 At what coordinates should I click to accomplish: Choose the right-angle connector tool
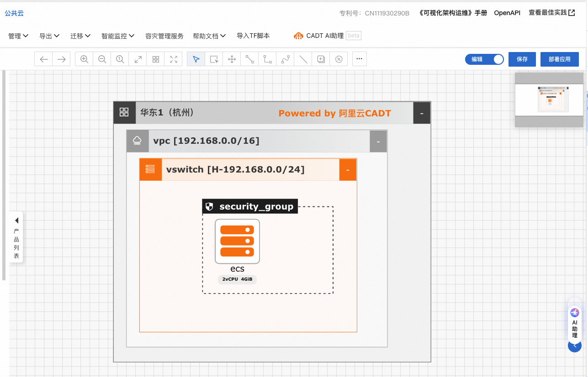tap(267, 59)
